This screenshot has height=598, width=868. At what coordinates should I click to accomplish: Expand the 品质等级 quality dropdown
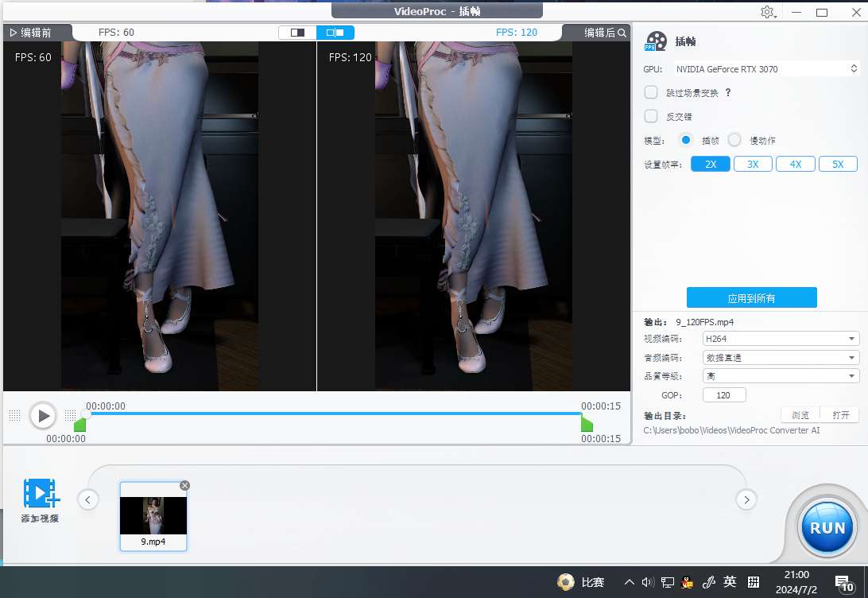tap(781, 375)
